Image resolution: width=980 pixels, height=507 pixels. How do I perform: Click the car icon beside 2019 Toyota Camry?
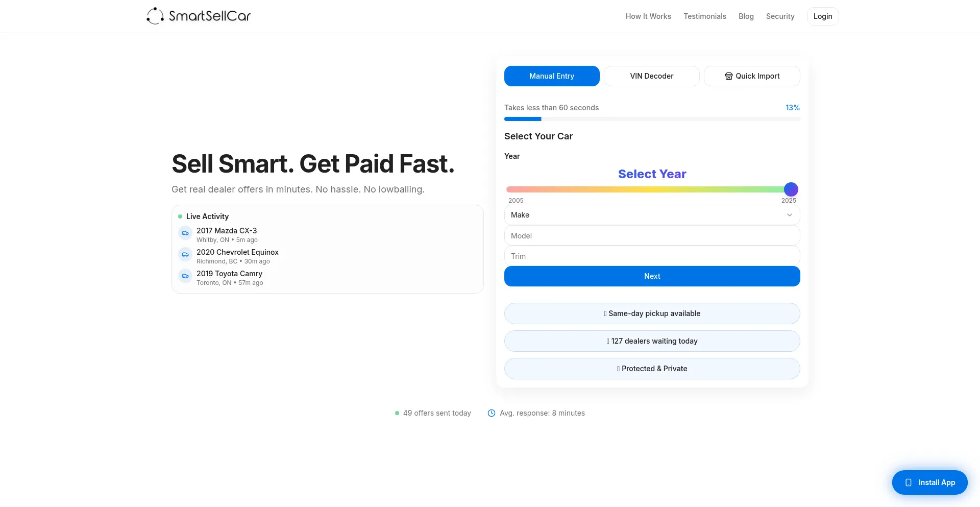(185, 276)
